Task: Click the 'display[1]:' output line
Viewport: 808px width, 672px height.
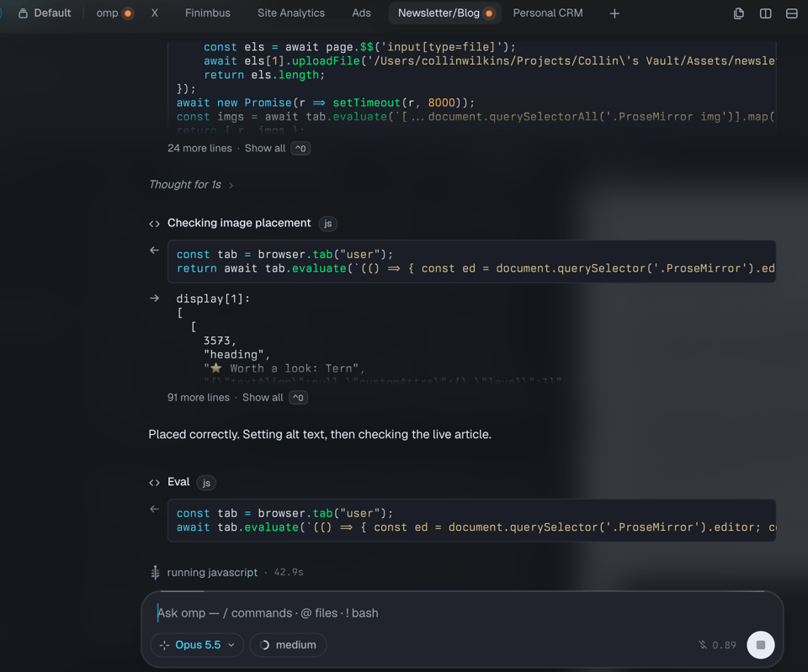Action: [x=213, y=299]
